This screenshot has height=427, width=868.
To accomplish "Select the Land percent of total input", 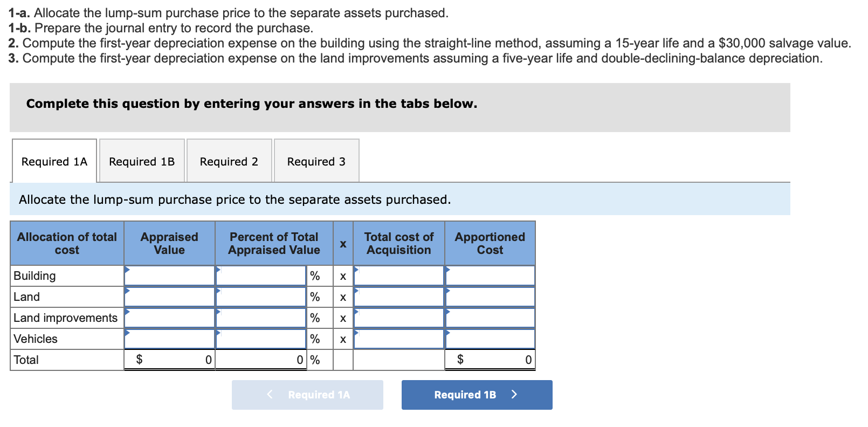I will (x=261, y=297).
